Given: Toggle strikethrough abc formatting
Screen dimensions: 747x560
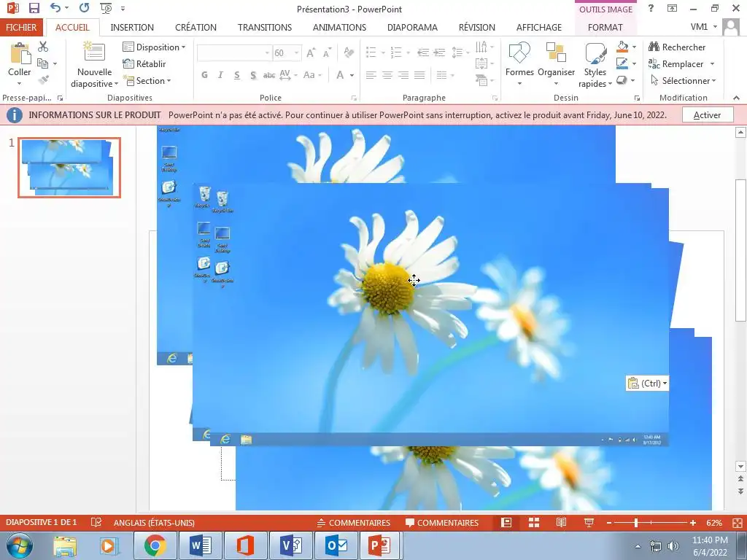Looking at the screenshot, I should pyautogui.click(x=269, y=75).
